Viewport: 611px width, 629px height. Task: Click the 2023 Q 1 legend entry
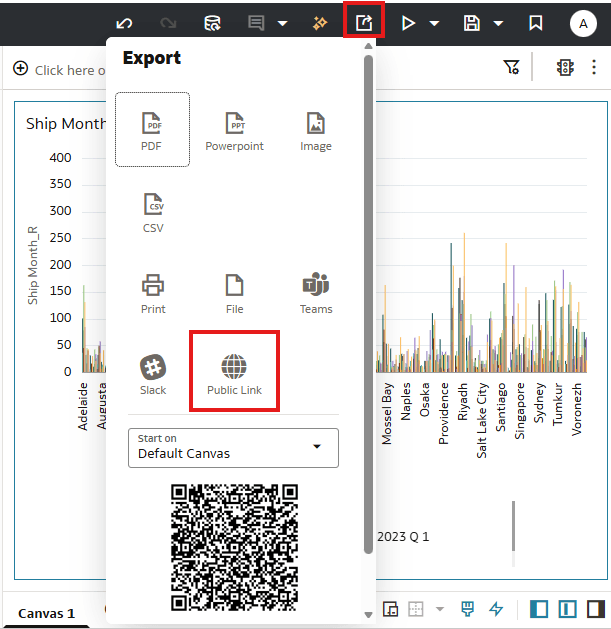(403, 537)
